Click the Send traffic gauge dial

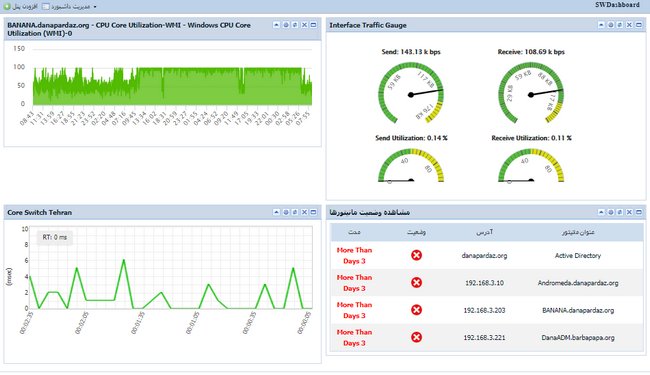411,94
